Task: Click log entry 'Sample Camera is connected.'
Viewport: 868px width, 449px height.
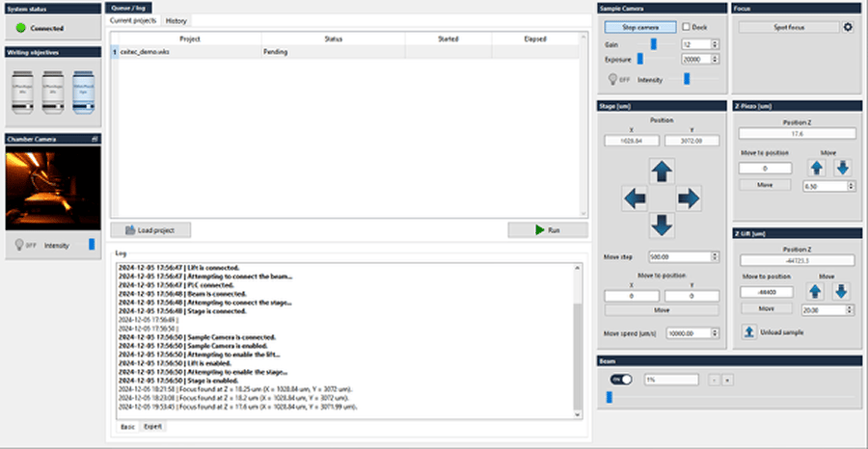Action: tap(197, 337)
